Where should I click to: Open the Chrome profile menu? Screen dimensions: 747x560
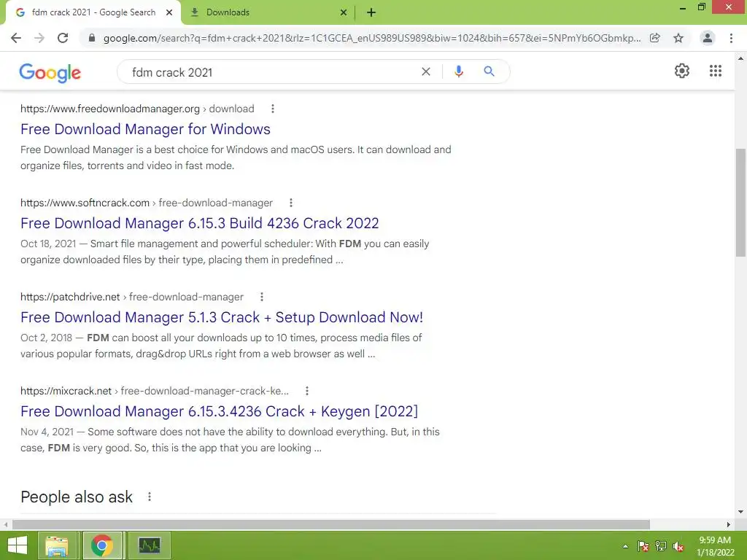pos(708,38)
